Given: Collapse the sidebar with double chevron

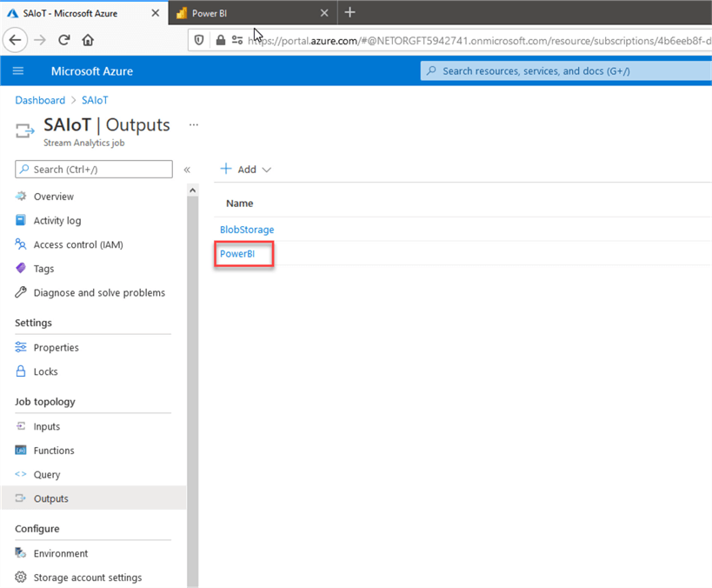Looking at the screenshot, I should coord(187,170).
